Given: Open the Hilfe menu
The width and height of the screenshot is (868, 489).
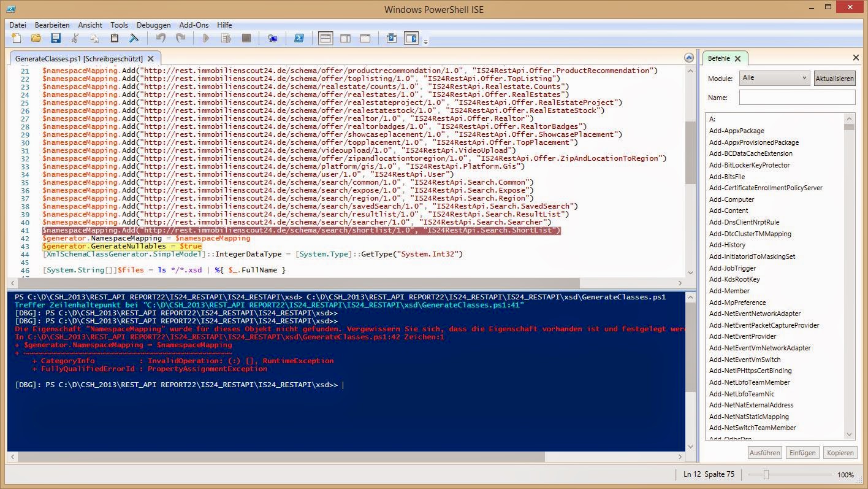Looking at the screenshot, I should (x=224, y=25).
